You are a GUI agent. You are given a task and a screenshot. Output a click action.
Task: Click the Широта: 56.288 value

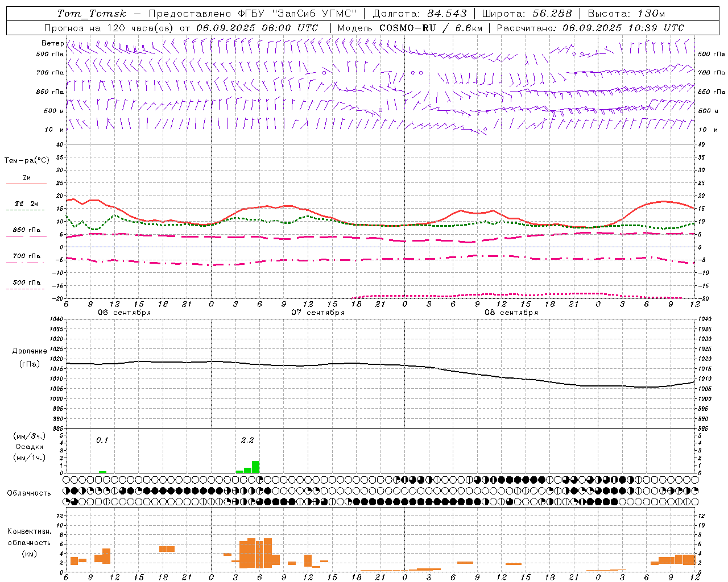pos(527,14)
